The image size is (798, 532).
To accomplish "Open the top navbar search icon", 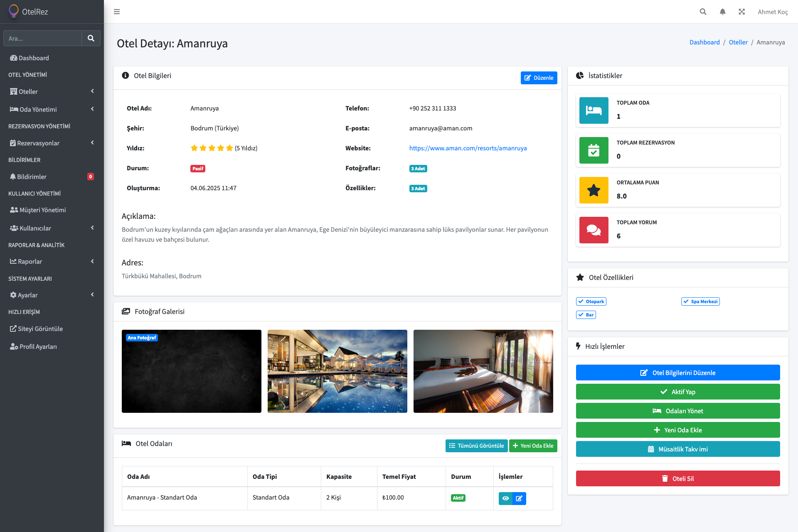I will pyautogui.click(x=703, y=12).
